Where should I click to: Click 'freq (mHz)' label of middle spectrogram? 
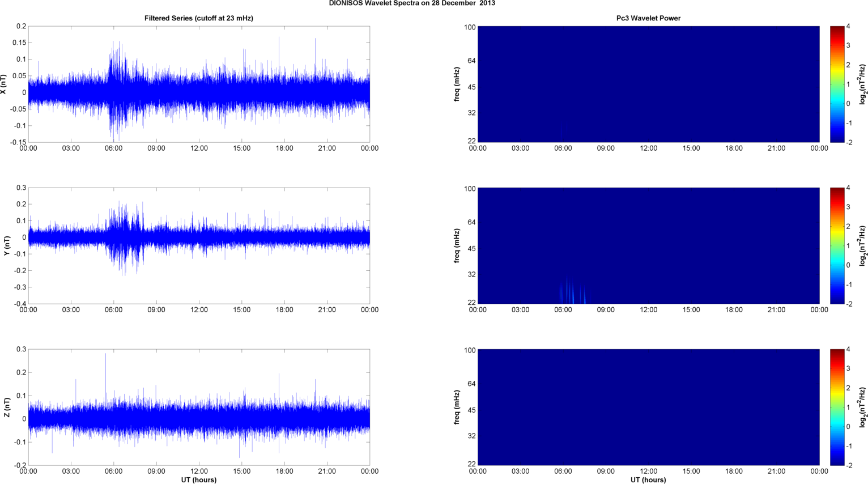[x=457, y=246]
